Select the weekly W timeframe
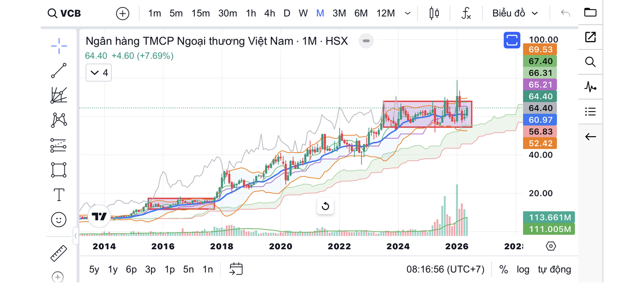This screenshot has height=297, width=644. [x=303, y=14]
